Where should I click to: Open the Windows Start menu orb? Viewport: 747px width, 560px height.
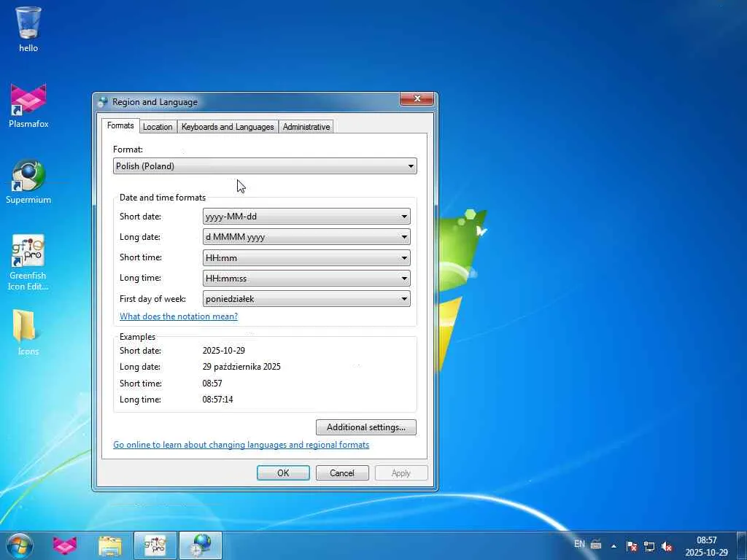20,545
